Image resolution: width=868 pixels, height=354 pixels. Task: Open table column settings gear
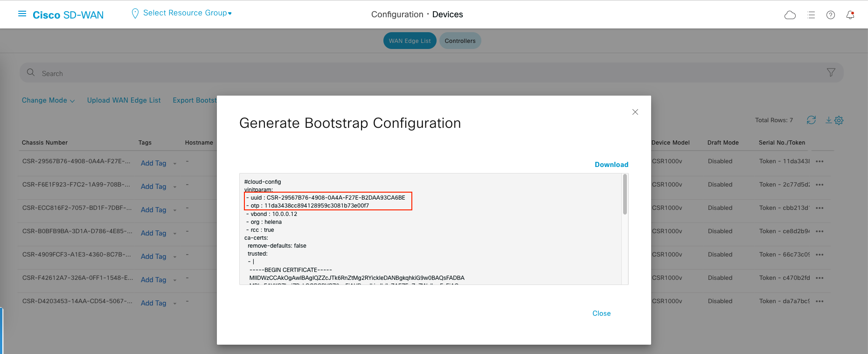(839, 120)
